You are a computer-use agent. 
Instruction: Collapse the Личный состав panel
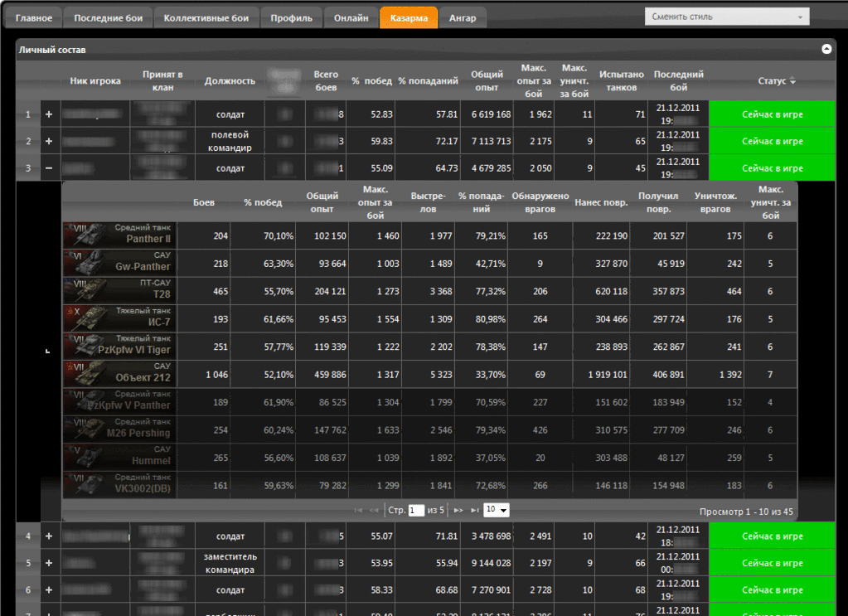[826, 49]
